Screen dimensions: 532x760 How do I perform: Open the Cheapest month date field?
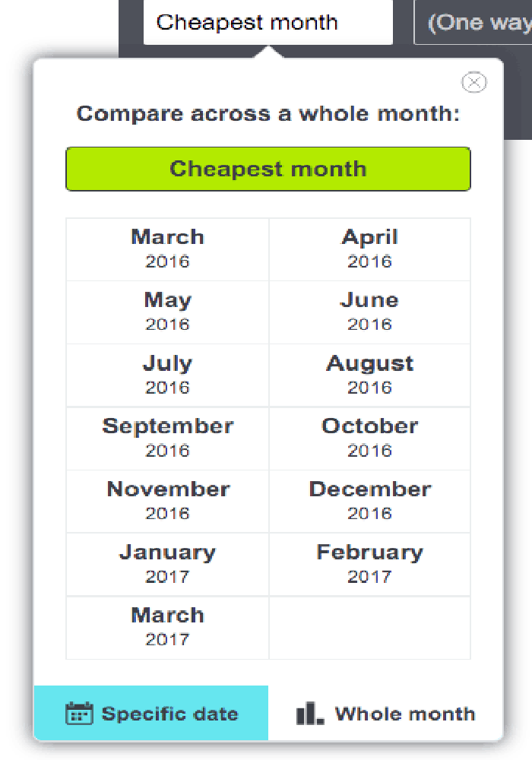[x=268, y=22]
